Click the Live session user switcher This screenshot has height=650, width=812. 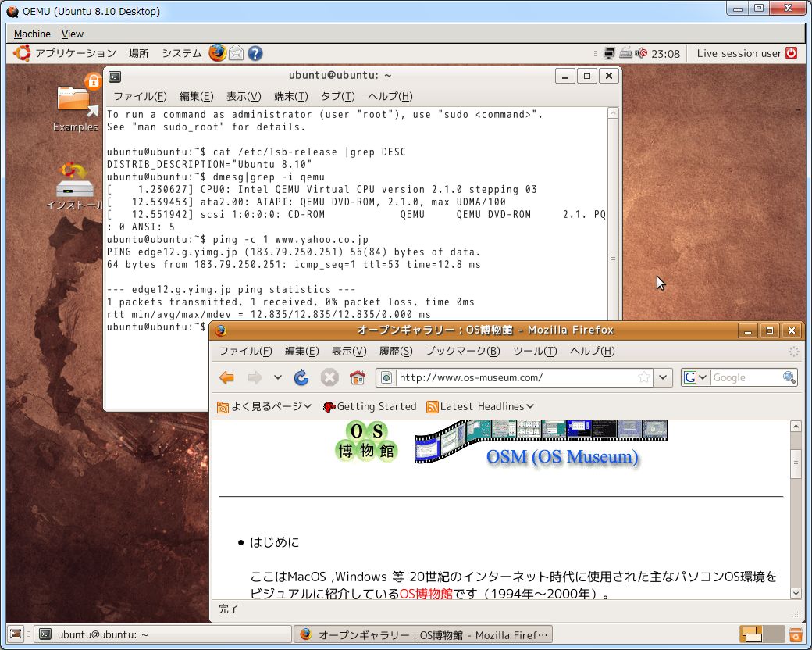[739, 53]
